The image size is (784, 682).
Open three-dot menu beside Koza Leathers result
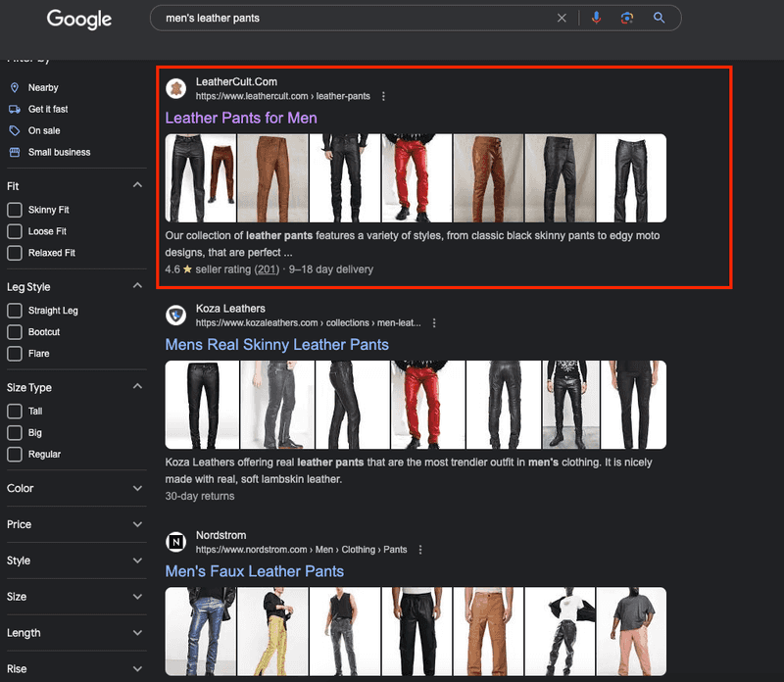pos(434,323)
